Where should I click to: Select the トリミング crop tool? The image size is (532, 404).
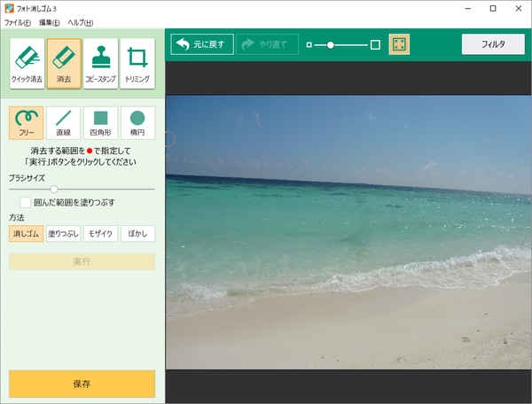tap(137, 64)
